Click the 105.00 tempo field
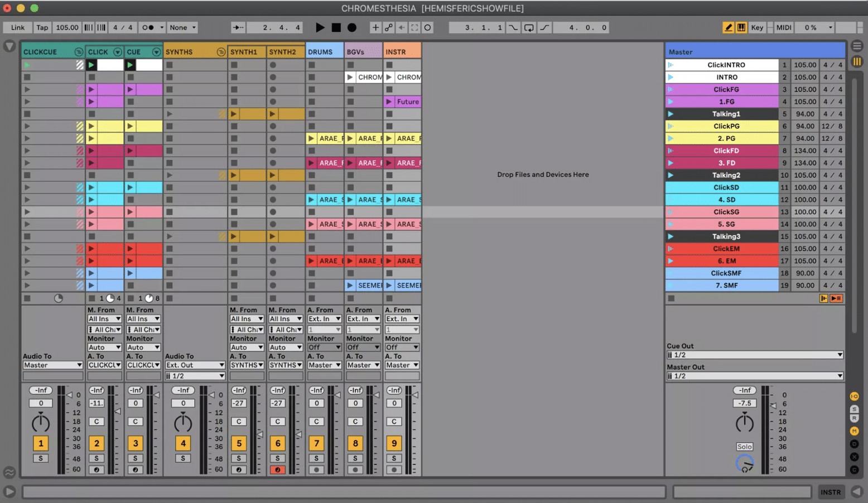 67,27
